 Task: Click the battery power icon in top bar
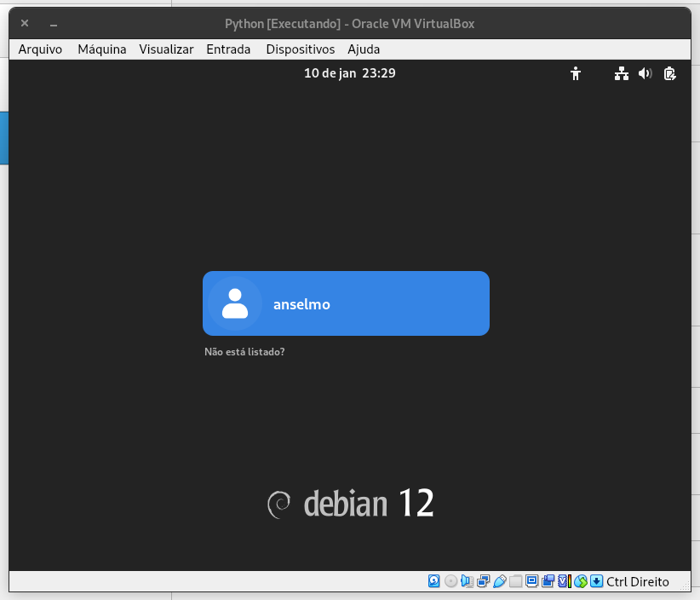[x=669, y=73]
